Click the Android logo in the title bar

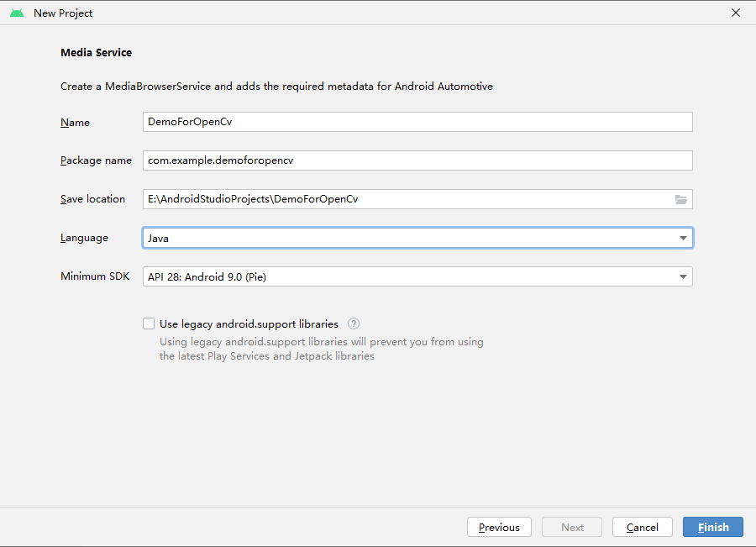coord(17,13)
